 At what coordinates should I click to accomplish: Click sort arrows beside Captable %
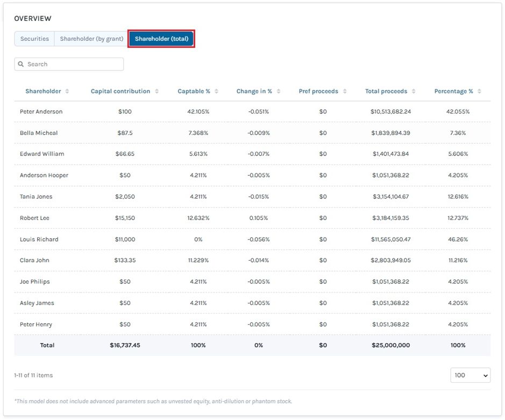tap(216, 91)
